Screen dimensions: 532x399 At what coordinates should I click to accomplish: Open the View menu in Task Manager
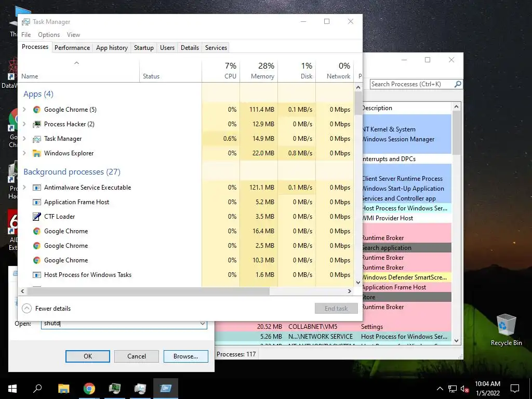pos(73,35)
